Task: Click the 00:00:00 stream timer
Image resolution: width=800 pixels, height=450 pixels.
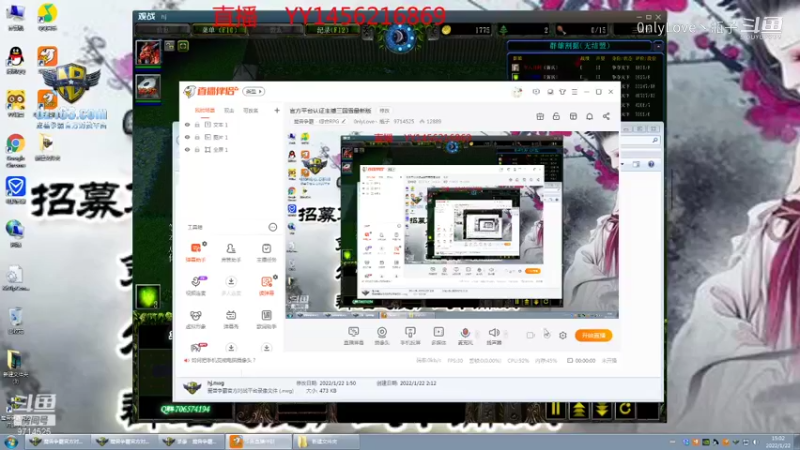Action: (x=585, y=360)
